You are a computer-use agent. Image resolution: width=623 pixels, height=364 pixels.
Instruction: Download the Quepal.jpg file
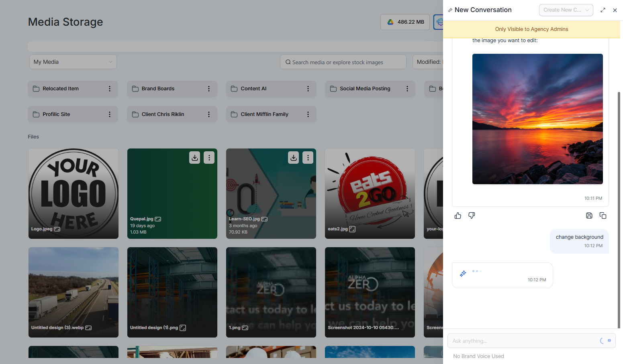tap(195, 158)
